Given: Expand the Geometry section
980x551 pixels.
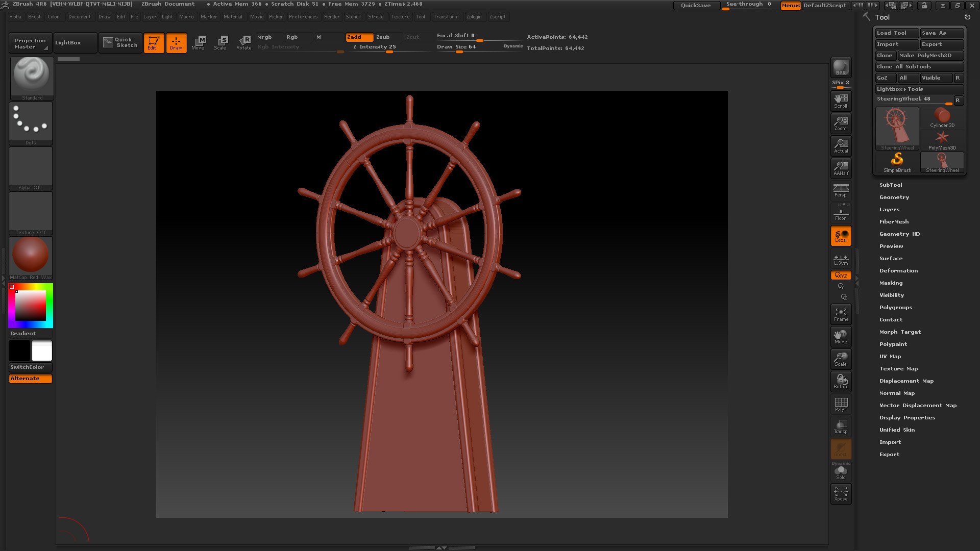Looking at the screenshot, I should coord(894,197).
